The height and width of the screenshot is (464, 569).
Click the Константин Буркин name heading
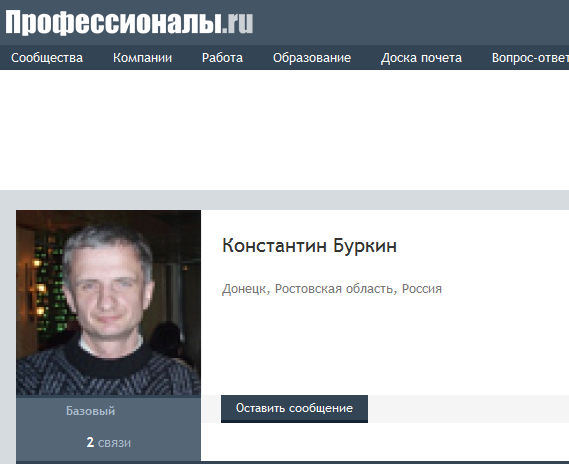[309, 246]
